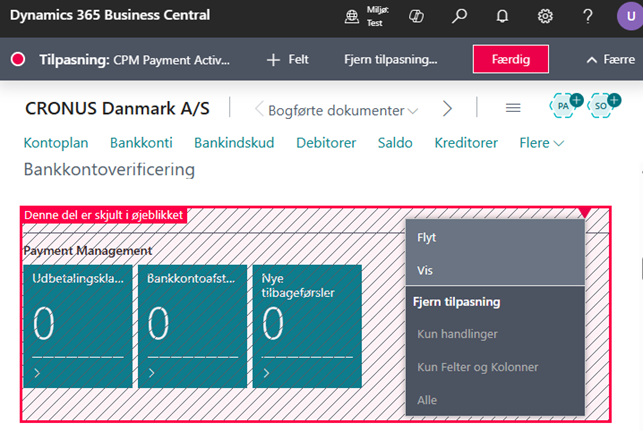
Task: Open the Bankindskud link
Action: [x=234, y=143]
